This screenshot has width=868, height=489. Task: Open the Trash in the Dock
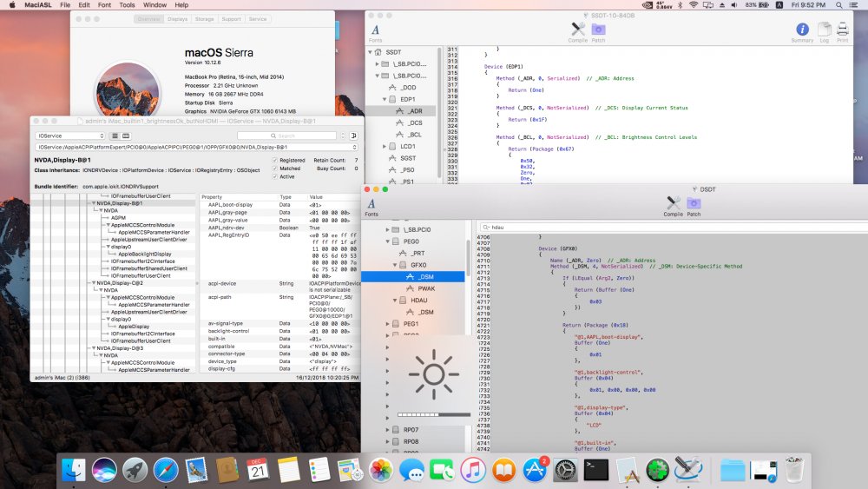point(794,470)
